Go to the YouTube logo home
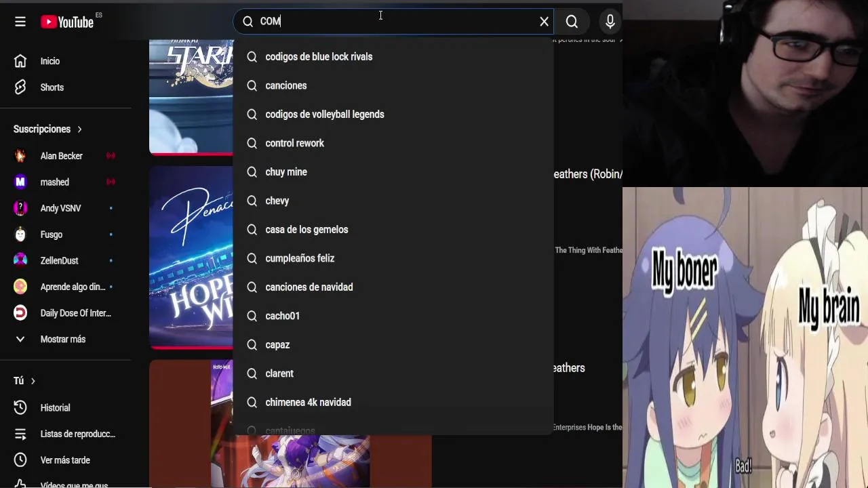 coord(67,22)
